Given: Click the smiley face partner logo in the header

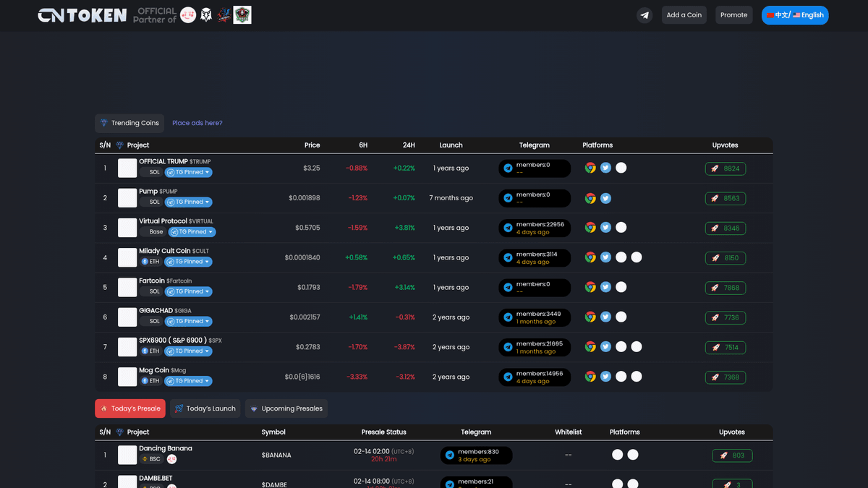Looking at the screenshot, I should click(x=187, y=14).
